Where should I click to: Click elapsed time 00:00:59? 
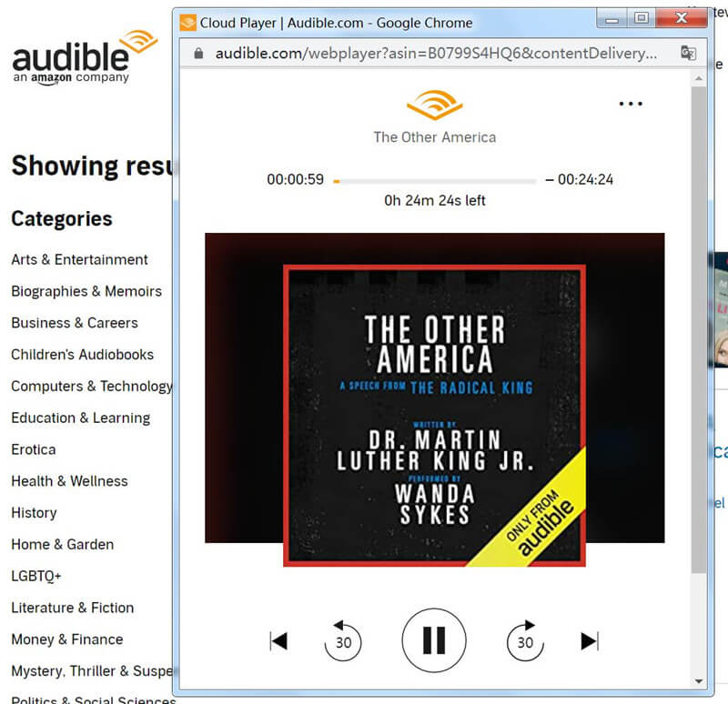295,179
